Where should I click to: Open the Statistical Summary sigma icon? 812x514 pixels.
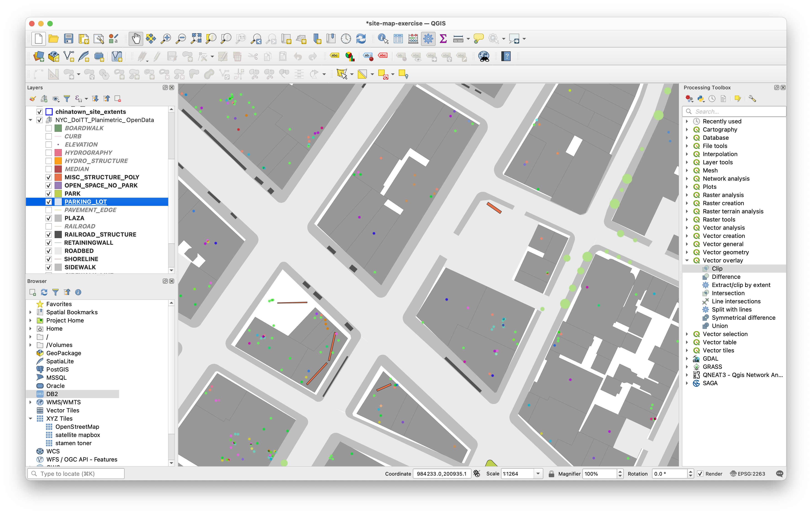coord(443,39)
